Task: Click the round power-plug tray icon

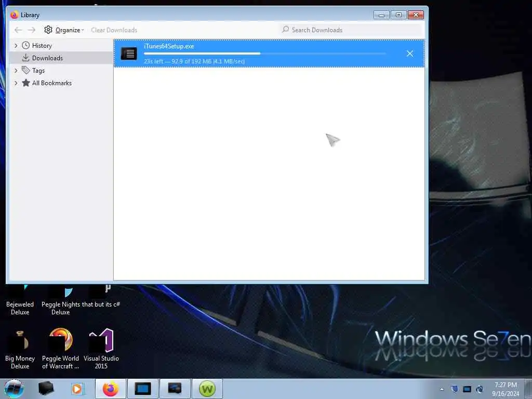Action: tap(480, 389)
